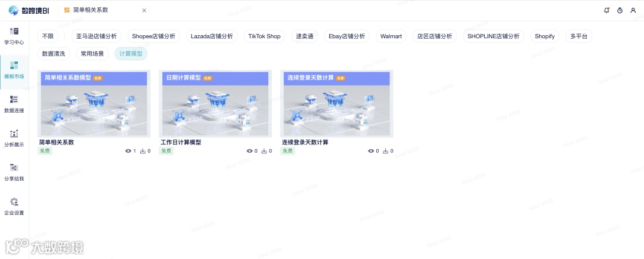
Task: Filter by TikTok Shop
Action: tap(265, 36)
